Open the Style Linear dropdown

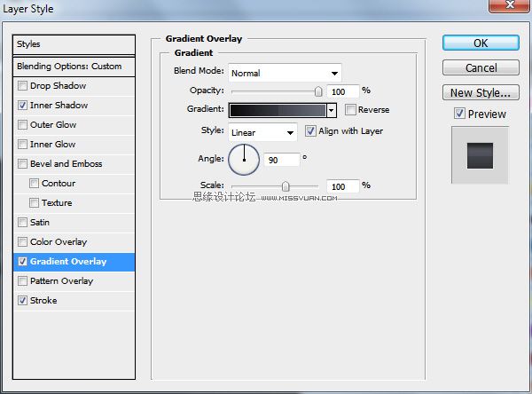pyautogui.click(x=262, y=132)
